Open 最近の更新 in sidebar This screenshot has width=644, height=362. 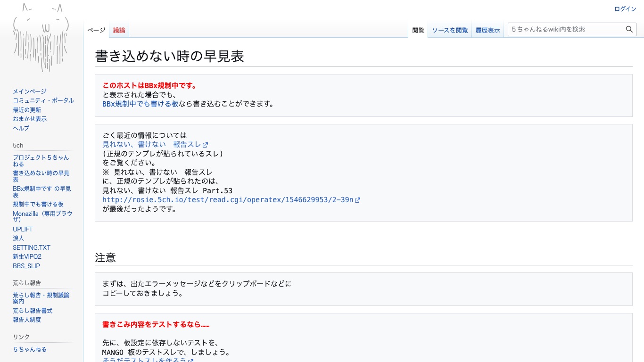click(27, 110)
